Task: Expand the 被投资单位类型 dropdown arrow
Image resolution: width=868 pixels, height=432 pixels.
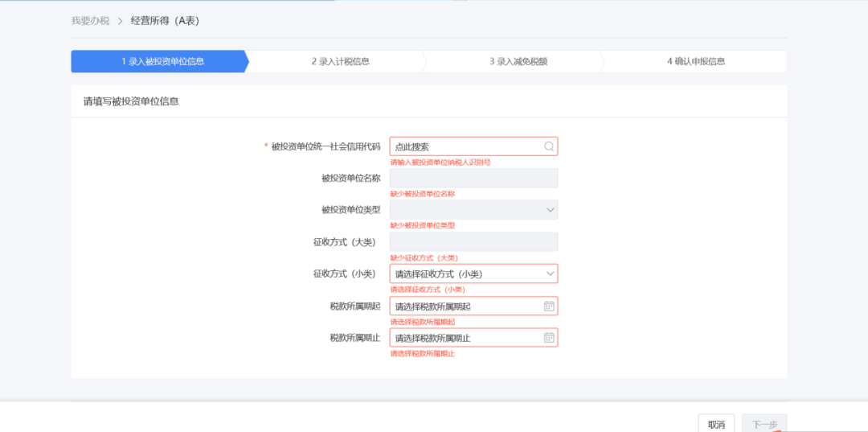Action: coord(550,210)
